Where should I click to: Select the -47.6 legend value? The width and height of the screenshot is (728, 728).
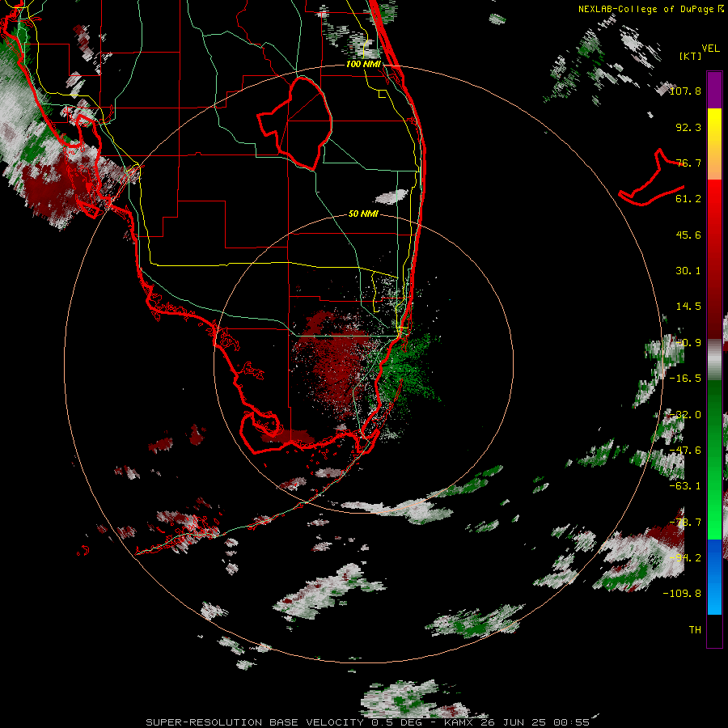[685, 451]
